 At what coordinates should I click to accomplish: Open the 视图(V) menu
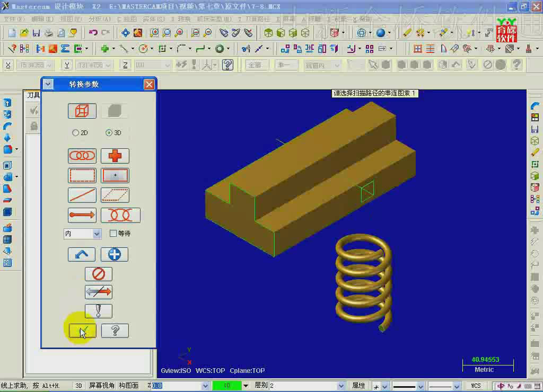(x=71, y=19)
